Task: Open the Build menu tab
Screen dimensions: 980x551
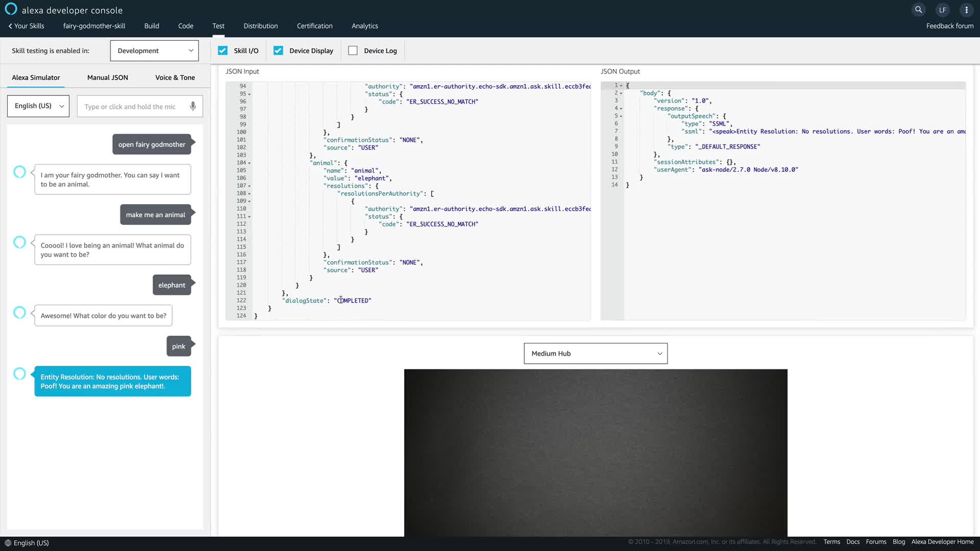Action: tap(152, 26)
